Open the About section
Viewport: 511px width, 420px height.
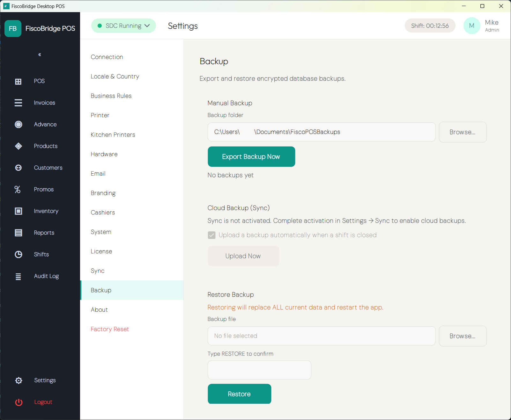132,310
